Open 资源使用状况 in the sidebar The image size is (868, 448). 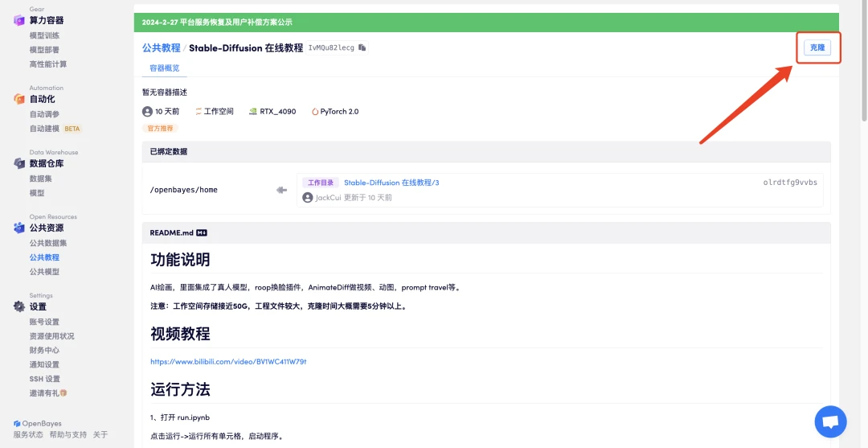click(51, 336)
